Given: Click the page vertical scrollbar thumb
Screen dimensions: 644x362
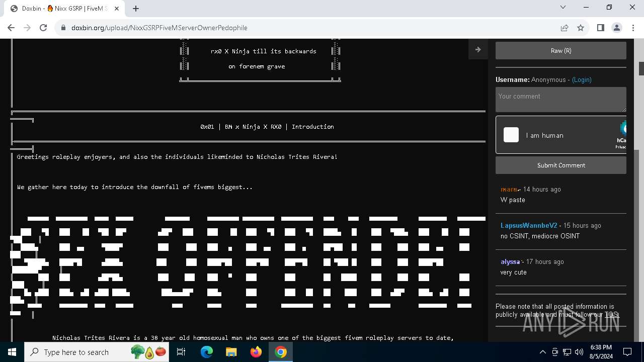Looking at the screenshot, I should pos(641,68).
